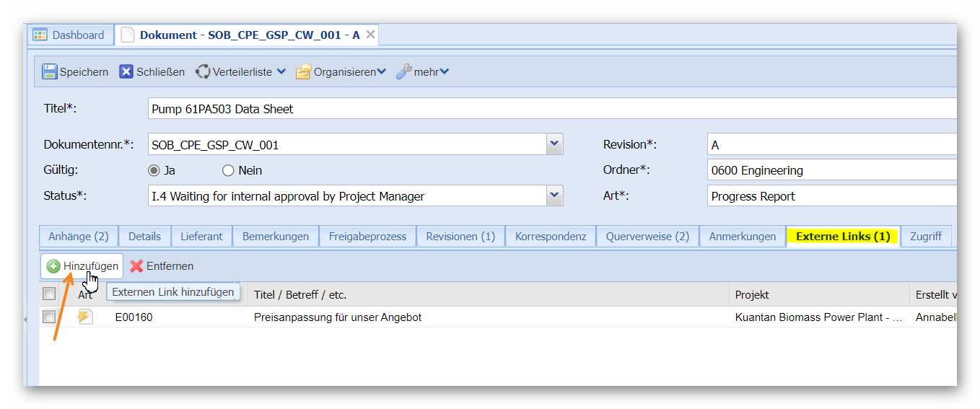Toggle the select-all checkbox in table header
Viewport: 980px width, 409px height.
tap(49, 294)
